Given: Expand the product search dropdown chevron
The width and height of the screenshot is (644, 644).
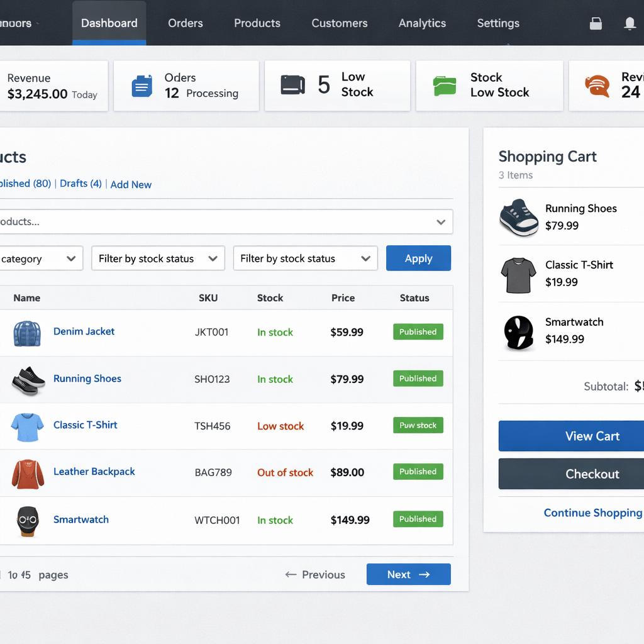Looking at the screenshot, I should (x=441, y=222).
